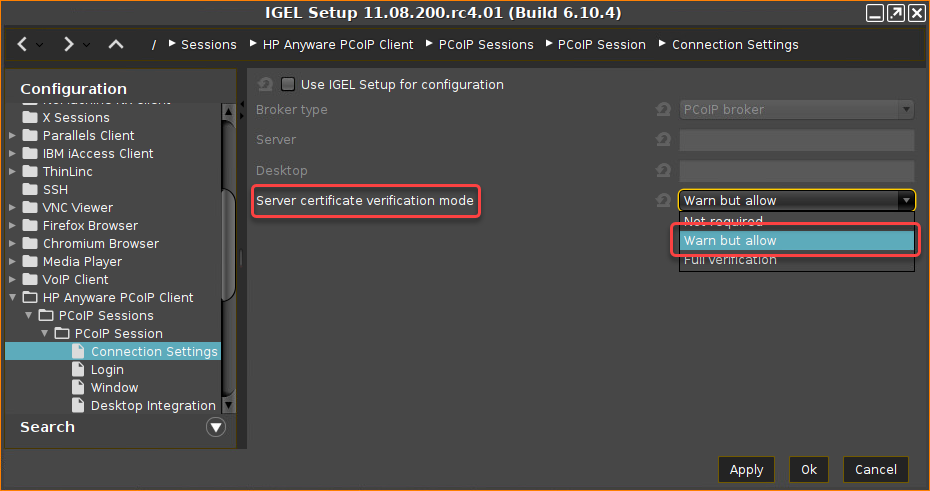Click the reset icon next to the Server field

(x=663, y=139)
